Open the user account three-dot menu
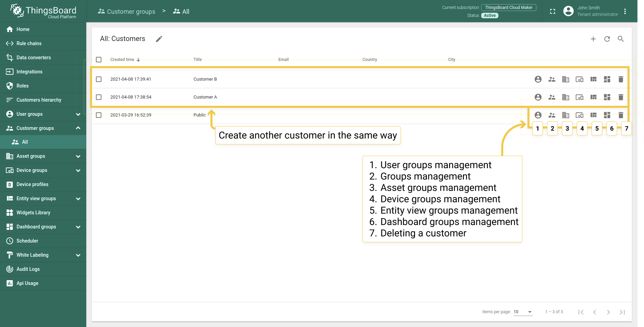The height and width of the screenshot is (327, 644). (x=625, y=11)
